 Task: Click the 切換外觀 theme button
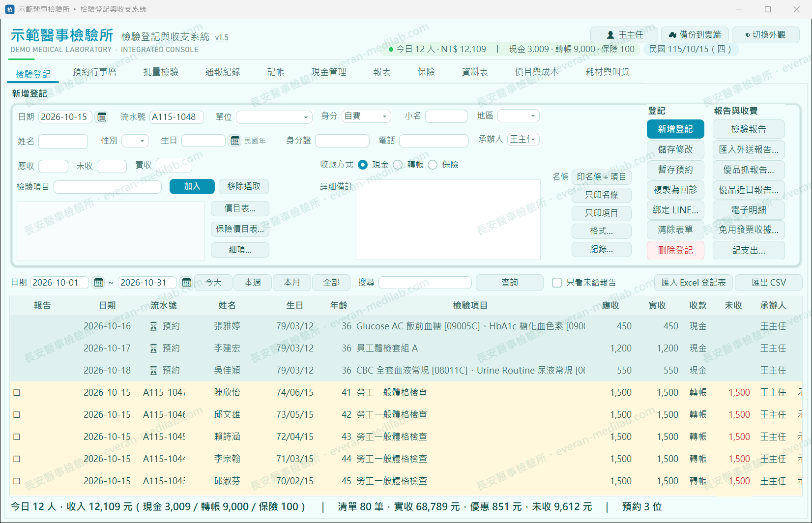766,35
